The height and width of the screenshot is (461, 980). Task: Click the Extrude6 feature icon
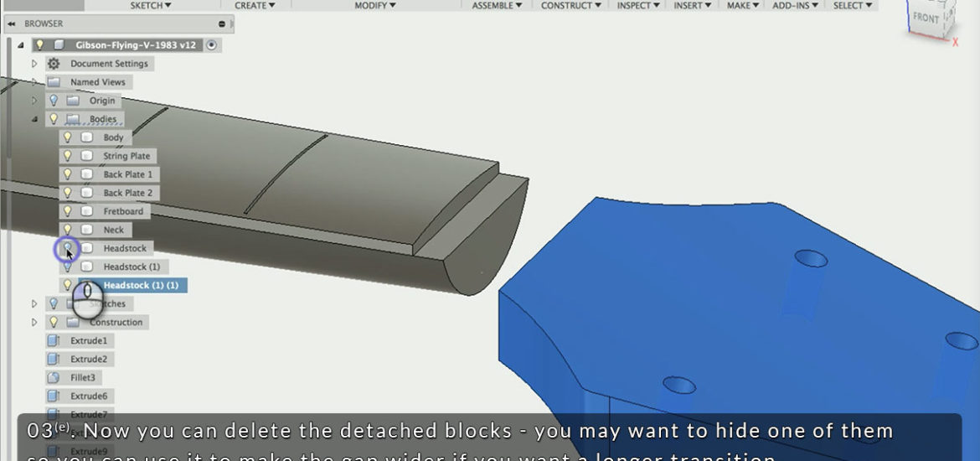(x=54, y=396)
